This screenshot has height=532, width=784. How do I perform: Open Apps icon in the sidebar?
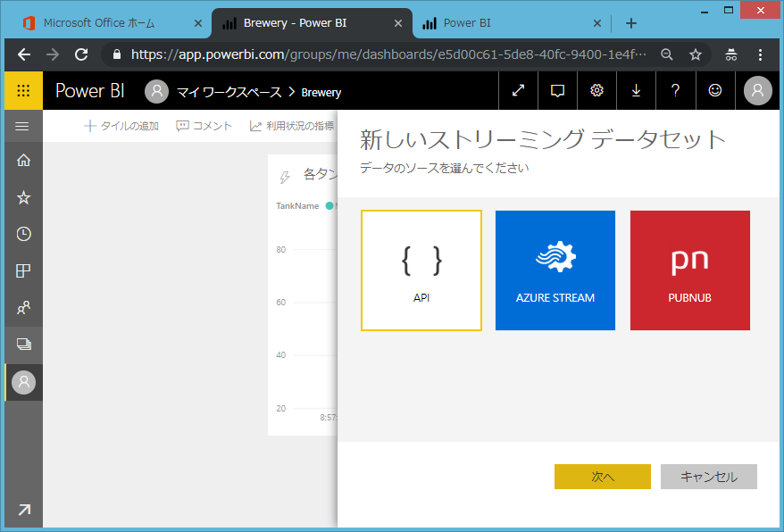[23, 270]
